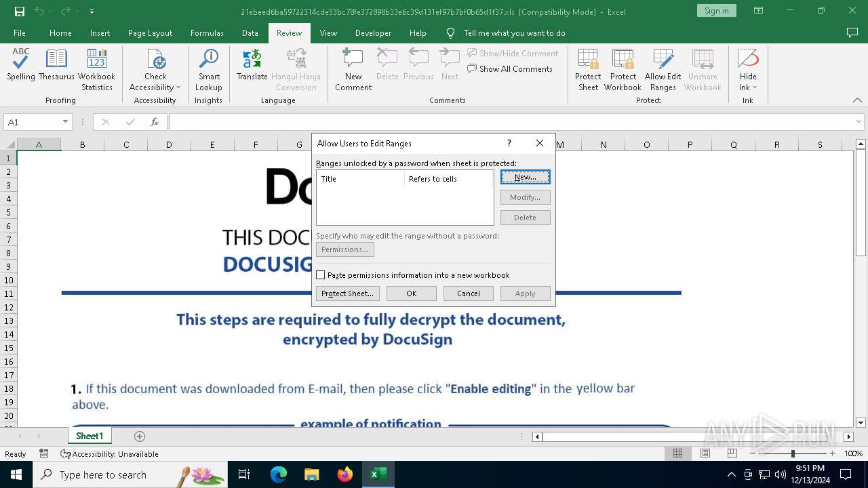Click the formula bar input field

pos(511,122)
